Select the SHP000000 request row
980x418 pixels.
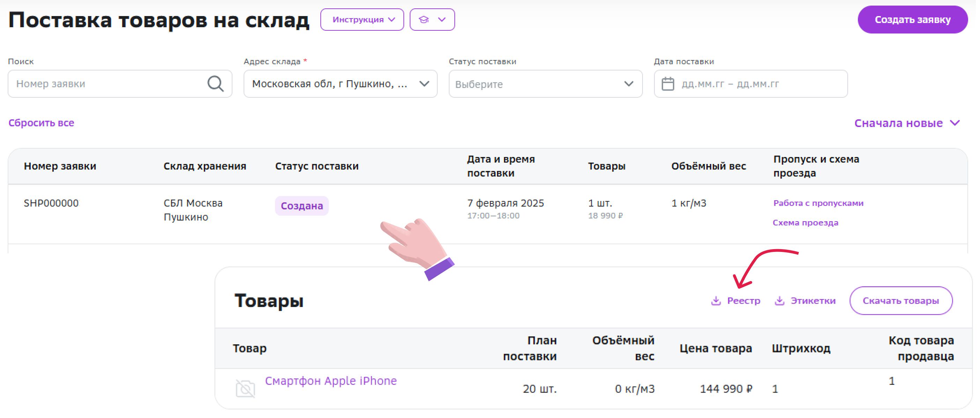(x=51, y=203)
